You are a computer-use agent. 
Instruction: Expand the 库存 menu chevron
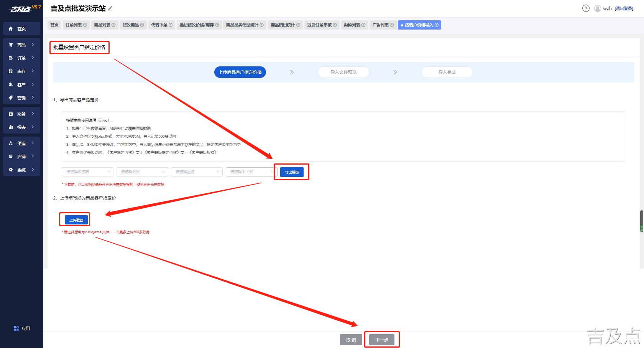coord(33,71)
